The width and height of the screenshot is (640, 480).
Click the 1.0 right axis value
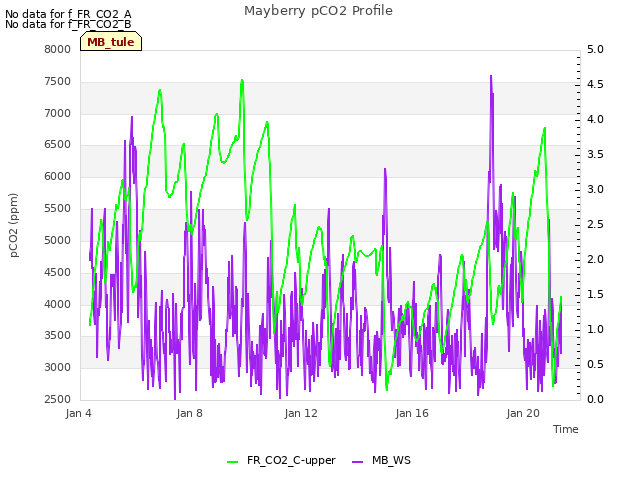click(x=595, y=329)
